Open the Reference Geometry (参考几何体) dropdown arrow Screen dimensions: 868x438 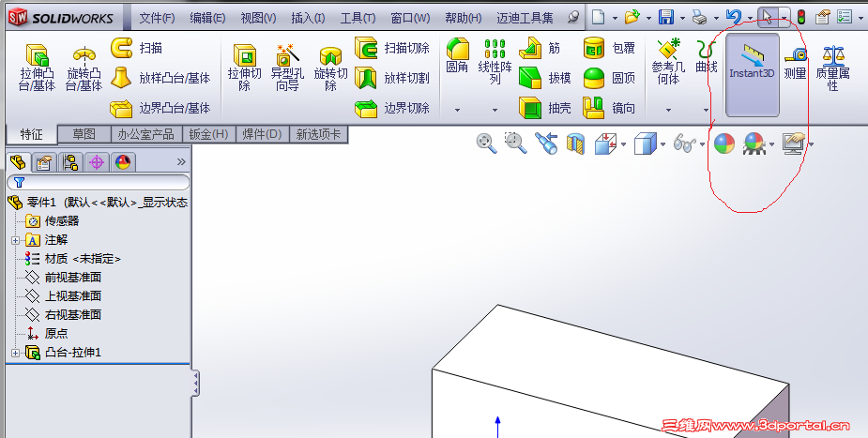[668, 110]
